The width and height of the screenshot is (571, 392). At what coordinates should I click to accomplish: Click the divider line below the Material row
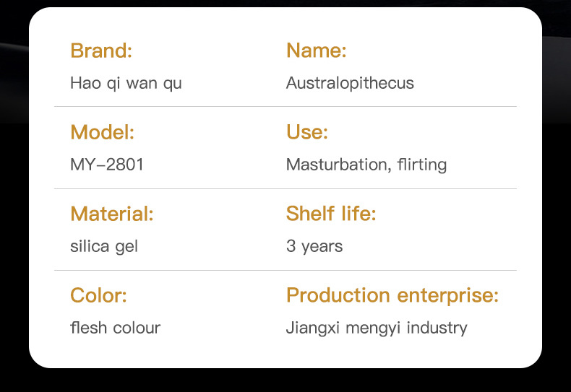[285, 270]
